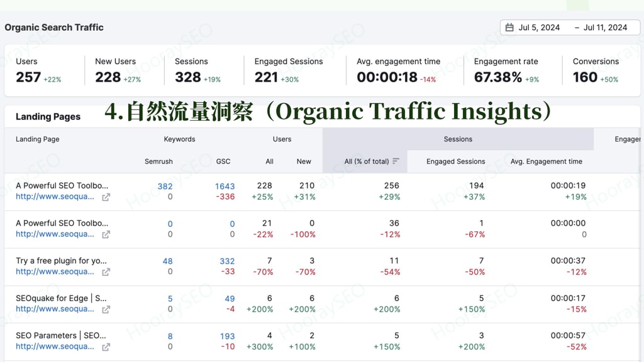The image size is (644, 362).
Task: Click GSC value 49 in SEOquake row
Action: coord(230,299)
